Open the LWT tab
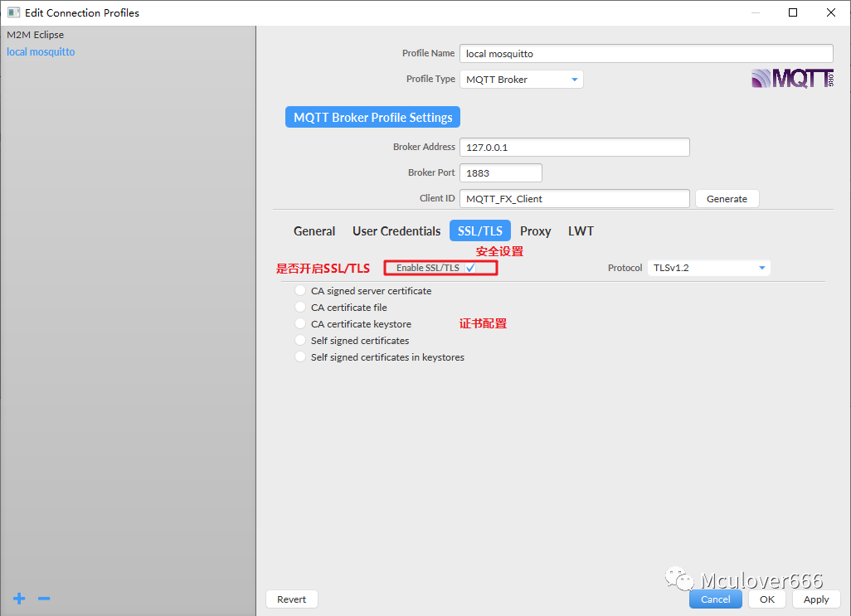The image size is (851, 616). [581, 231]
